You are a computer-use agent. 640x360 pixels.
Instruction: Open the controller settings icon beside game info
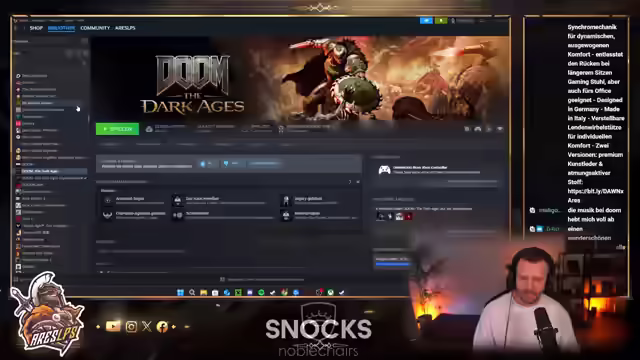pos(478,129)
